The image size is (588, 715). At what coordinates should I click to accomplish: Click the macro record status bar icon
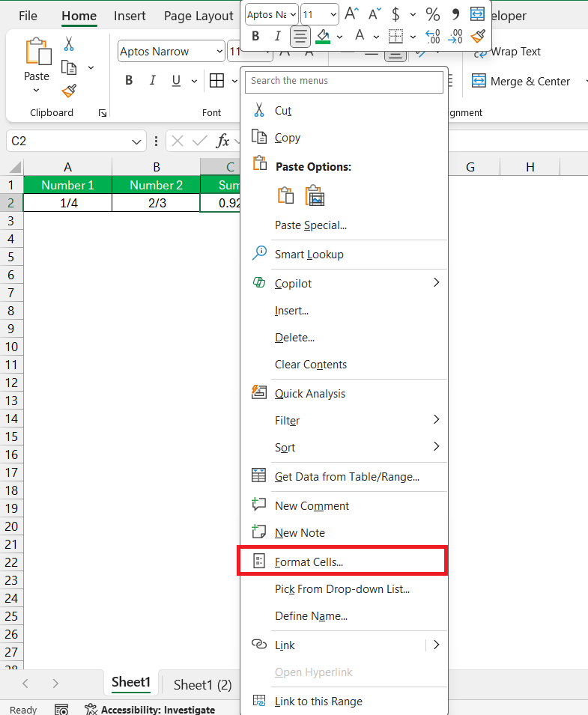point(61,710)
